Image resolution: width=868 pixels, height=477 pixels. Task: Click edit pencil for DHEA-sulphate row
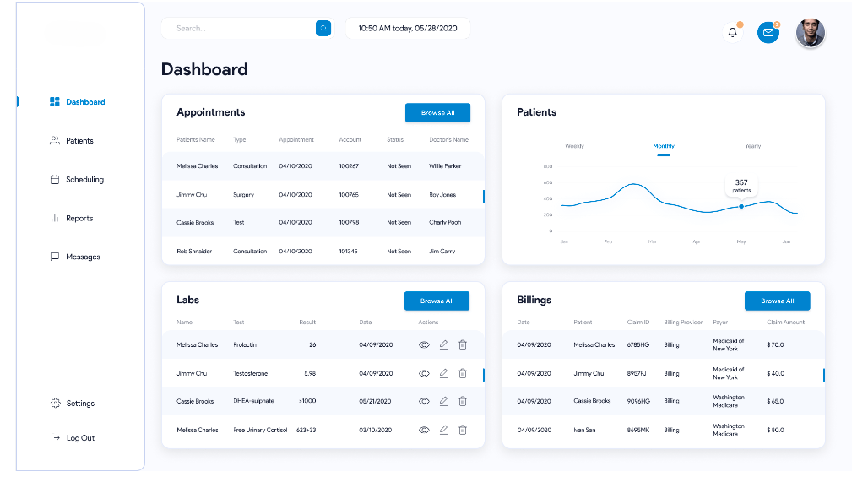point(443,401)
